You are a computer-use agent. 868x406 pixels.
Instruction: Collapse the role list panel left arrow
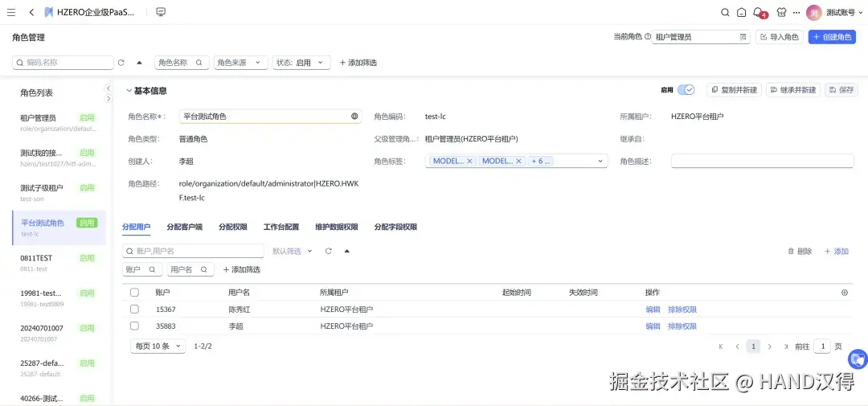coord(108,88)
